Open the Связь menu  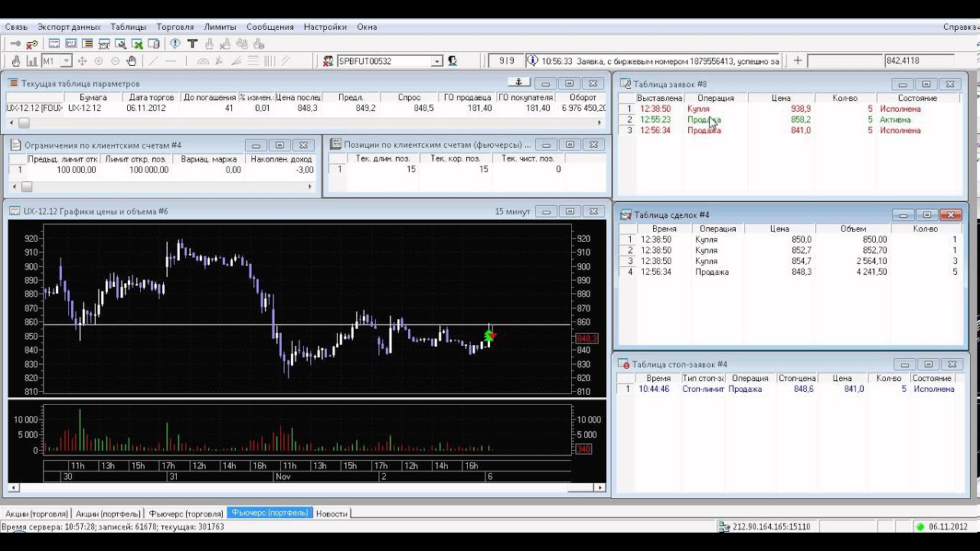16,27
